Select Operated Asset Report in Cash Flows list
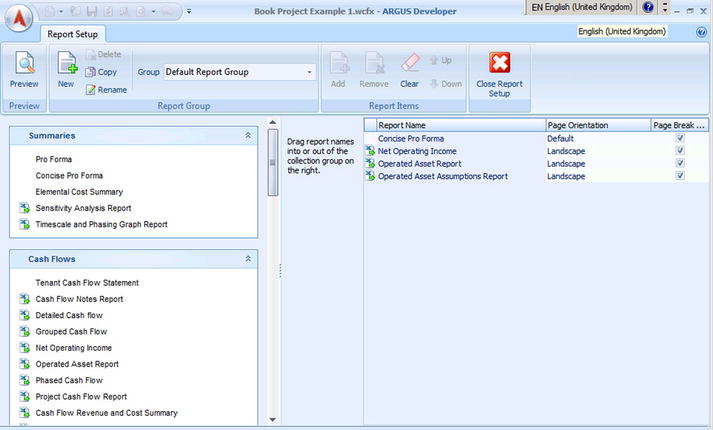Screen dimensions: 713x430 point(77,364)
